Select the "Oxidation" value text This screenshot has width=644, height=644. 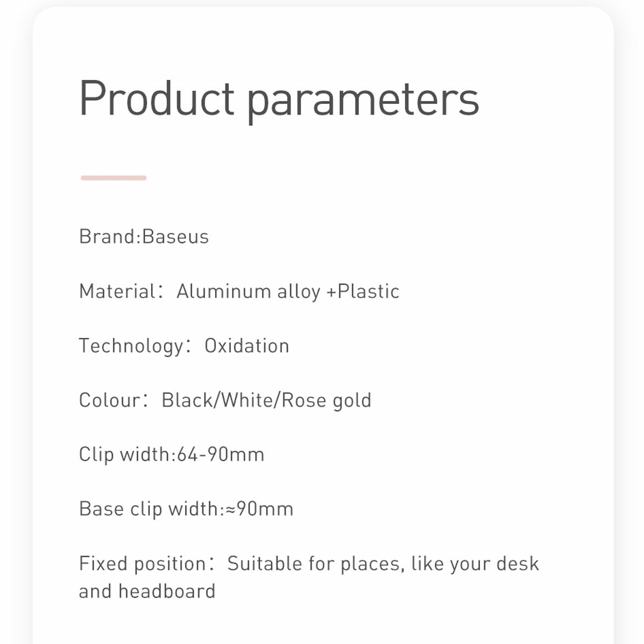(247, 346)
